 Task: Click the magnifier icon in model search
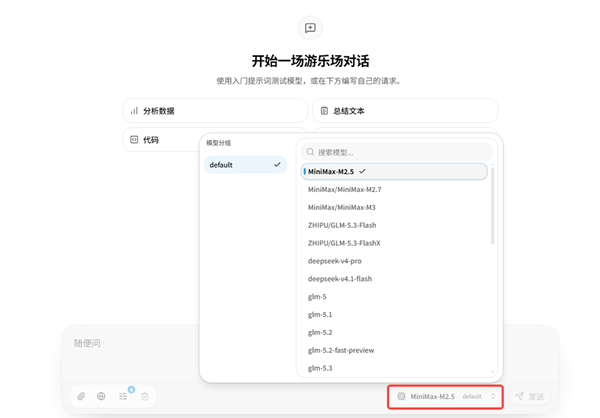tap(310, 152)
